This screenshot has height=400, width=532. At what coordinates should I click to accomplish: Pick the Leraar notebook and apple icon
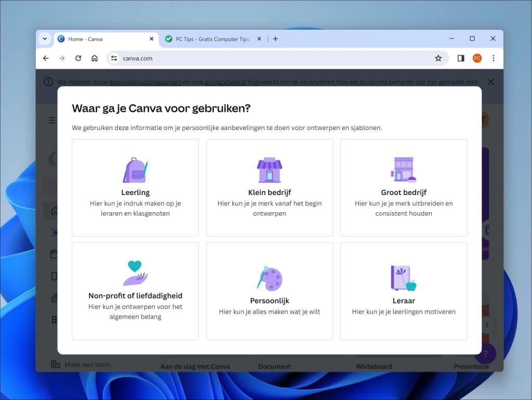404,278
